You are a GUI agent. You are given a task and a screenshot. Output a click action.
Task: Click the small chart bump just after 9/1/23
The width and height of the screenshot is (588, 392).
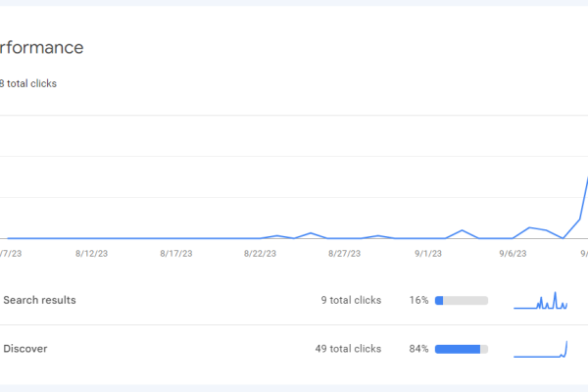463,231
